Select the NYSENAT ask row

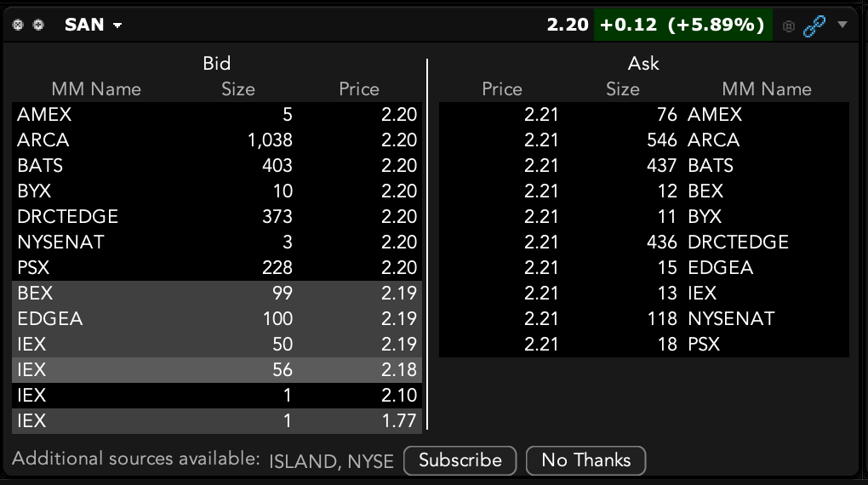coord(643,319)
